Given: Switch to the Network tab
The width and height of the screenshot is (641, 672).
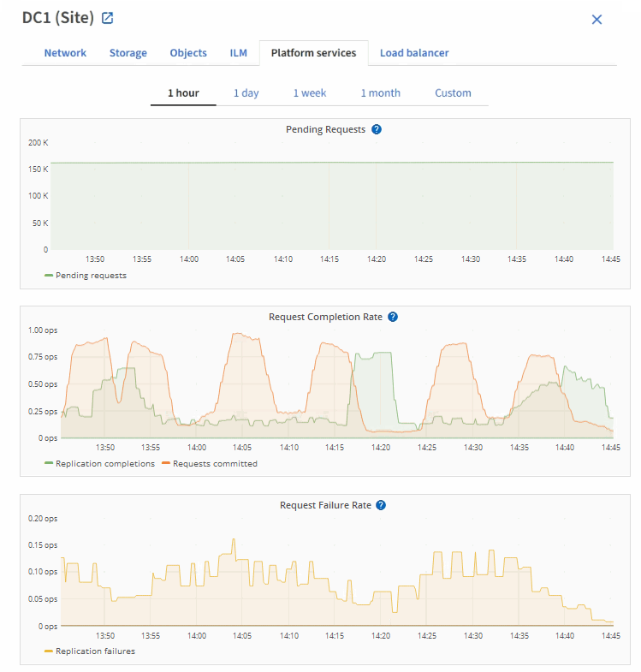Looking at the screenshot, I should tap(65, 53).
